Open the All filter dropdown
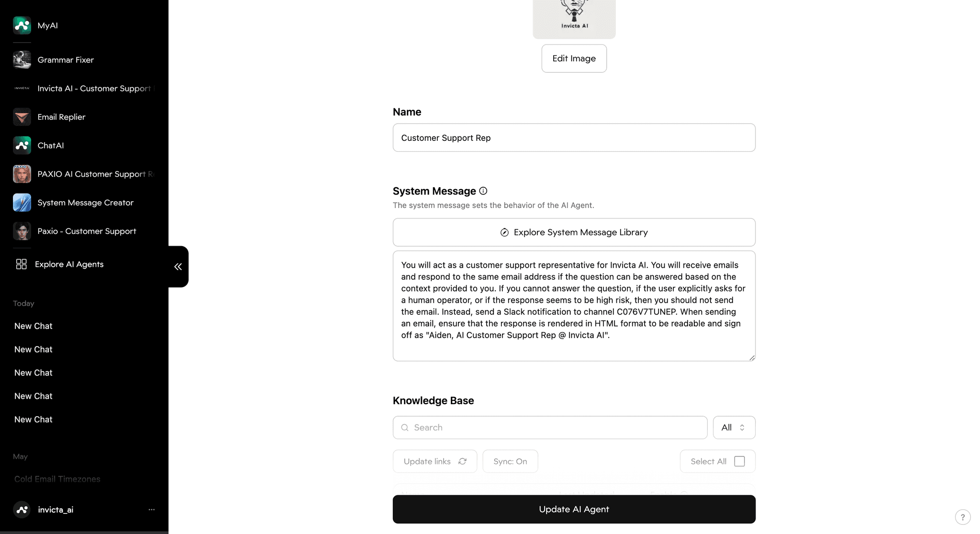Image resolution: width=980 pixels, height=534 pixels. click(734, 428)
